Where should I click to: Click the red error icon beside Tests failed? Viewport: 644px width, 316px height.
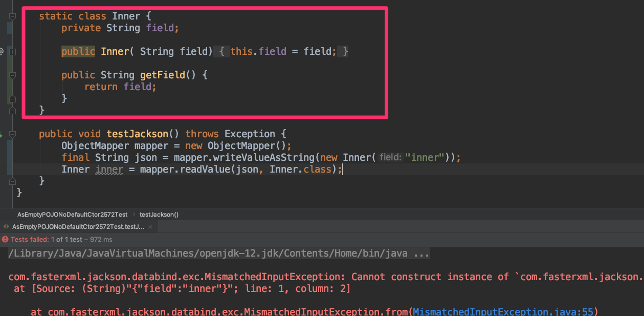tap(5, 239)
